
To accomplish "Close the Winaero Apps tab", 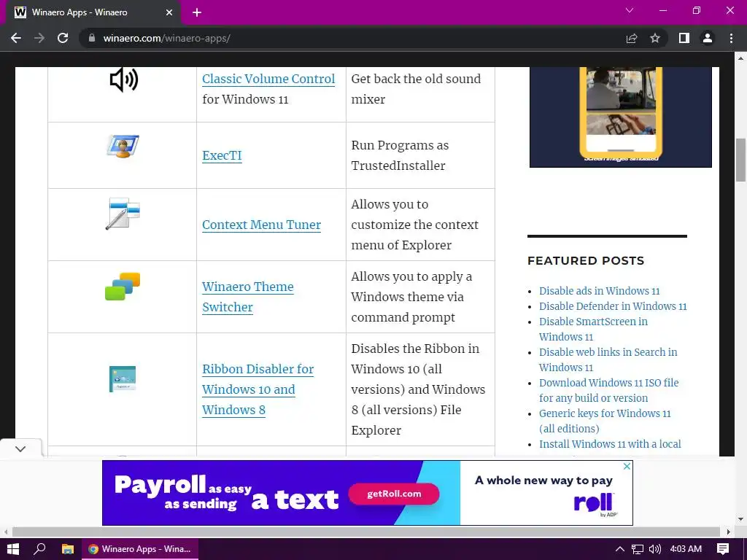I will 169,12.
